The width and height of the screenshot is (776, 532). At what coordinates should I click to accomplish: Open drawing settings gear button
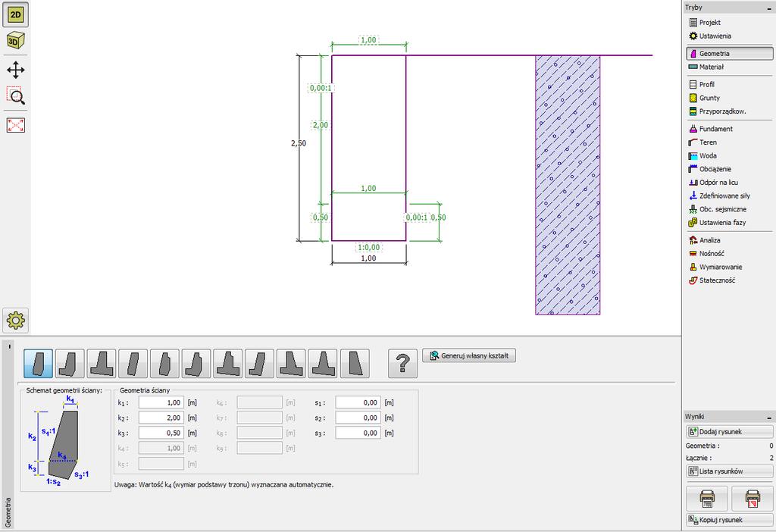tap(16, 321)
